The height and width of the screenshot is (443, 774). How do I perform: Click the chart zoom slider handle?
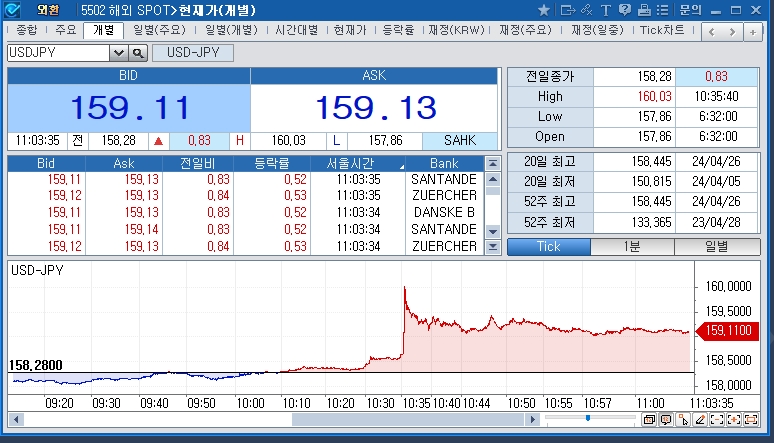click(588, 418)
